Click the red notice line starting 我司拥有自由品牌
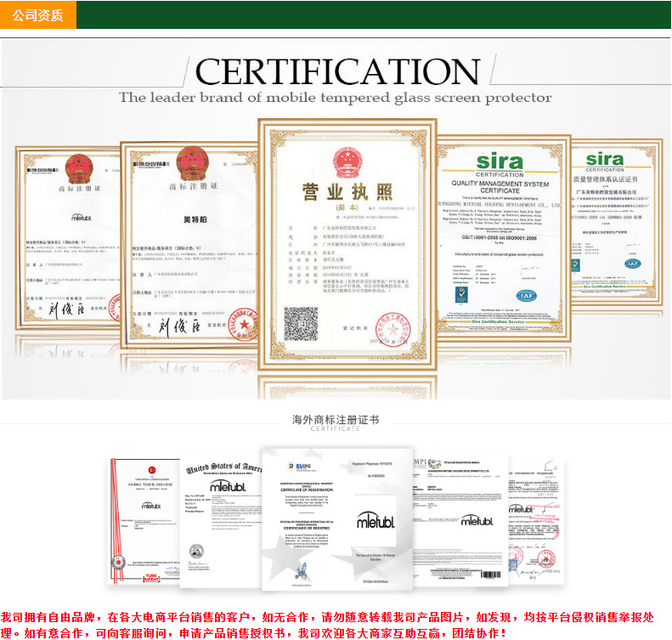Viewport: 672px width, 640px height. [327, 617]
